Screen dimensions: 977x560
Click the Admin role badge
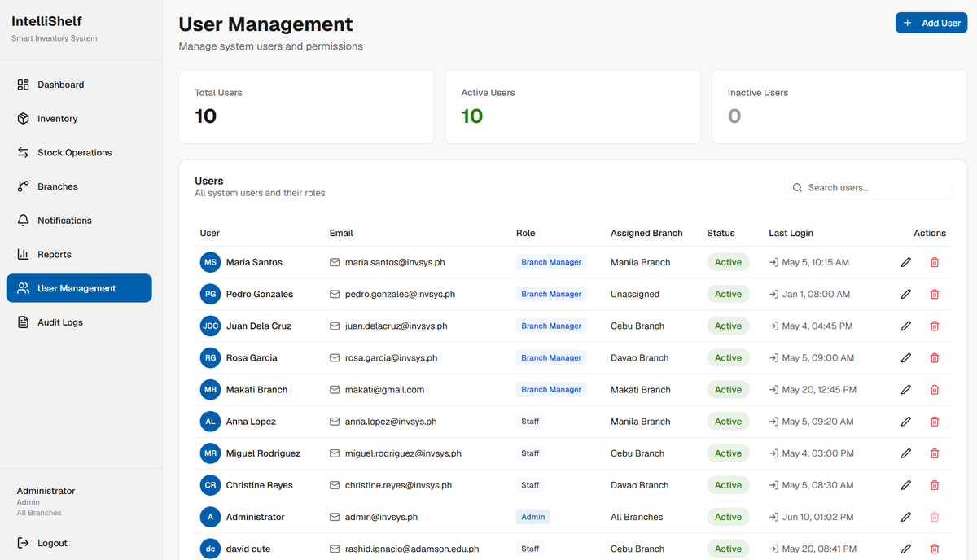click(x=533, y=517)
